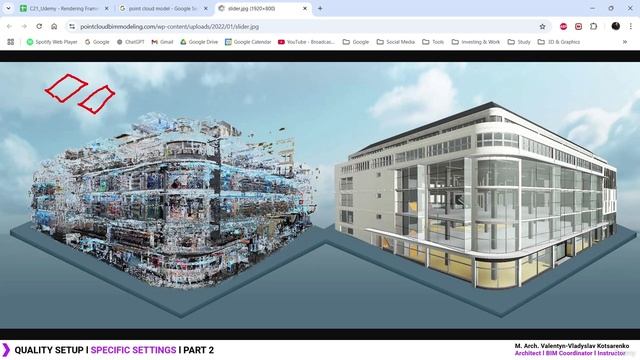Restore down the Chrome window

point(611,8)
